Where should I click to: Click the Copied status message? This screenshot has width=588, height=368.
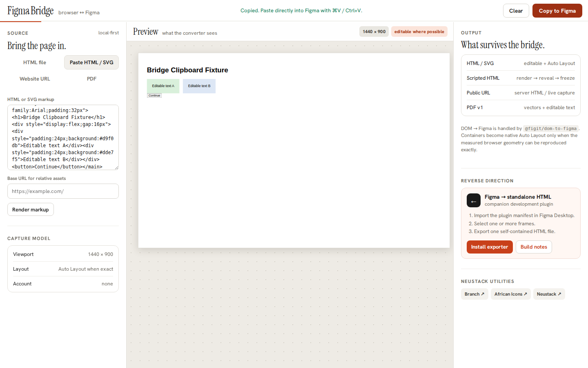click(x=301, y=11)
